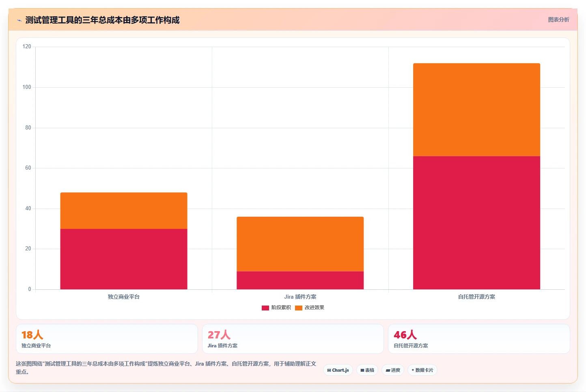Click orange bar segment of 独立商业平台
586x392 pixels.
click(x=124, y=211)
